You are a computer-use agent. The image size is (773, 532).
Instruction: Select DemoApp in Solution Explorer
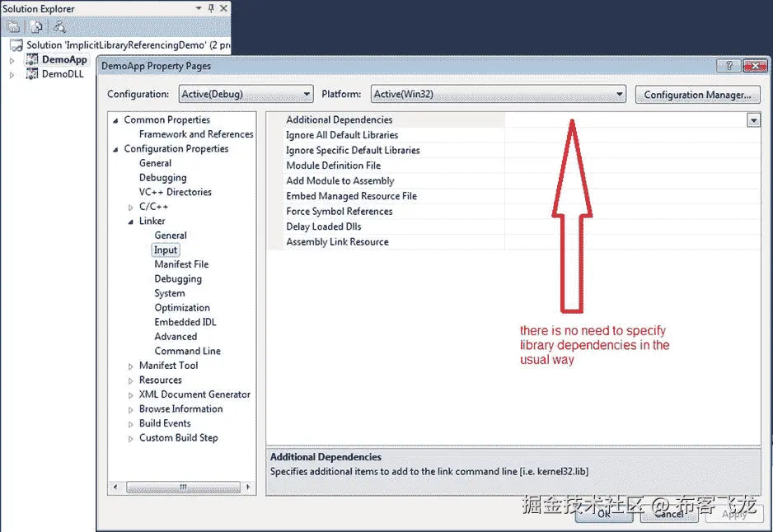[x=64, y=59]
